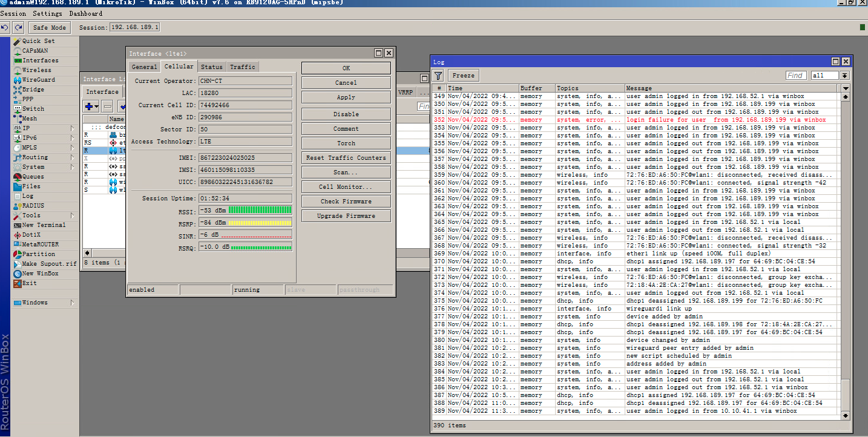
Task: Open RADIUS in the sidebar
Action: pos(33,206)
